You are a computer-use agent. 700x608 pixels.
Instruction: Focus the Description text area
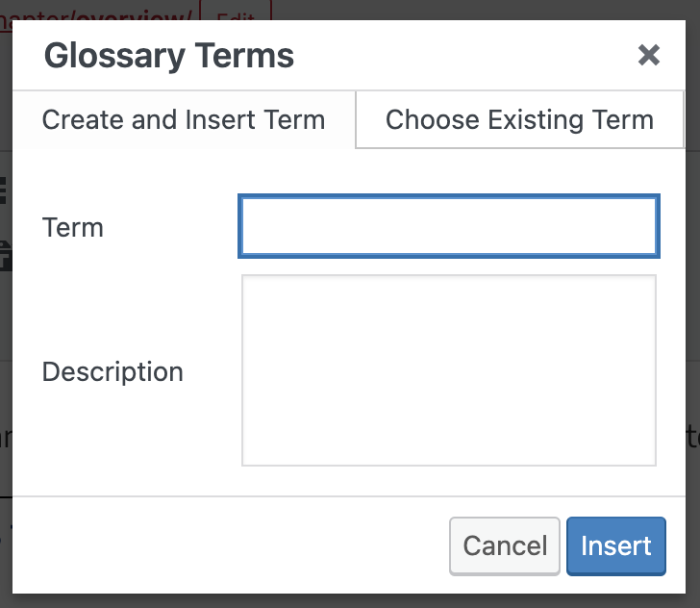click(x=449, y=370)
